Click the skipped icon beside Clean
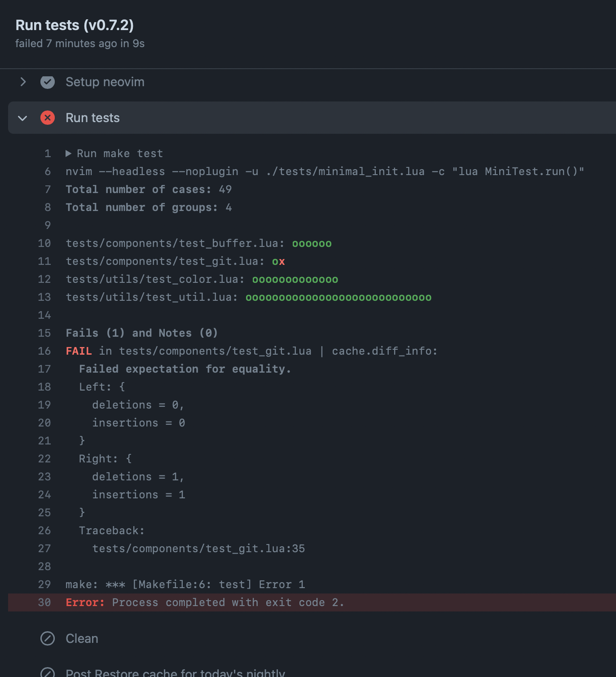616x677 pixels. point(48,638)
